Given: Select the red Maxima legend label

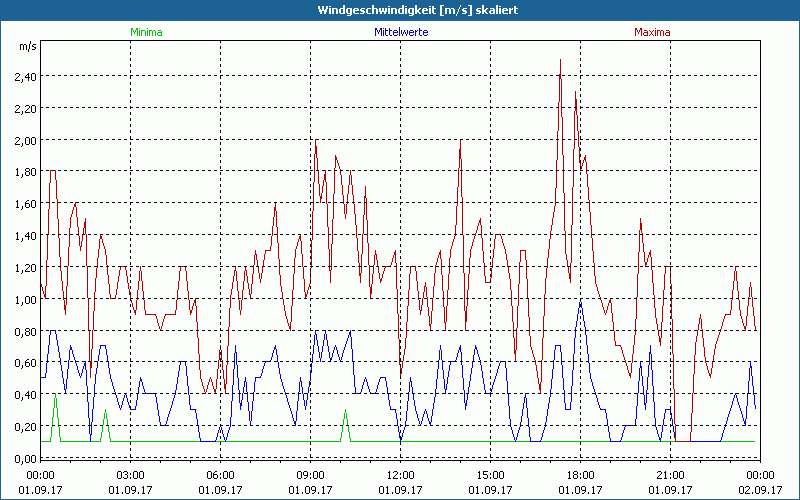Looking at the screenshot, I should tap(652, 32).
